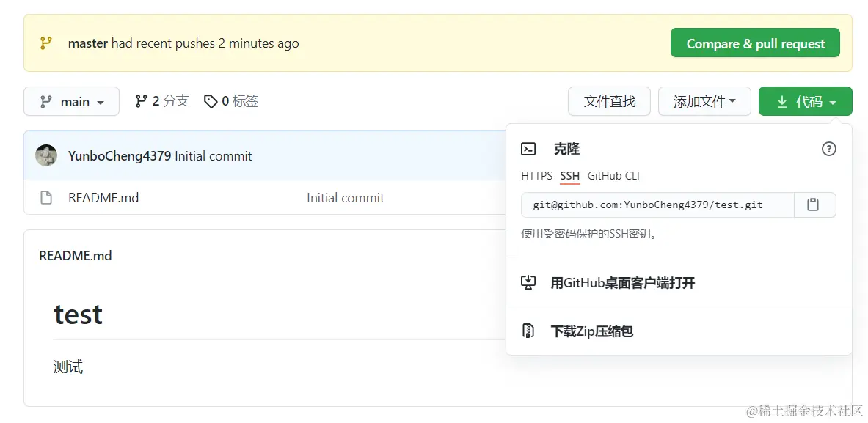
Task: Select the HTTPS clone tab
Action: pyautogui.click(x=536, y=176)
